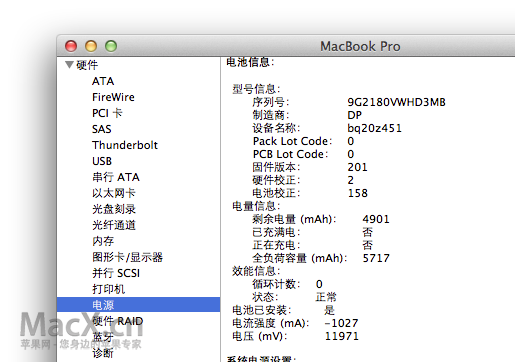Click the PCB Lot Code label

(x=290, y=154)
